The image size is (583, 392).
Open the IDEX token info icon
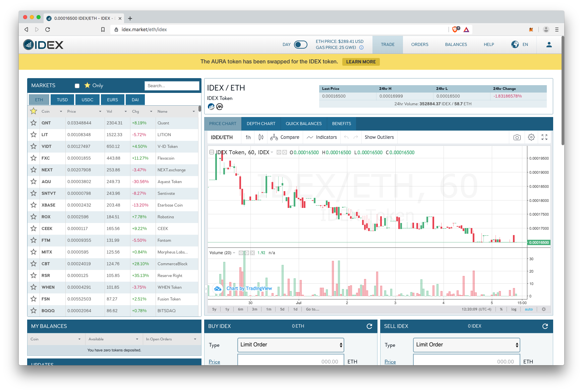(211, 107)
